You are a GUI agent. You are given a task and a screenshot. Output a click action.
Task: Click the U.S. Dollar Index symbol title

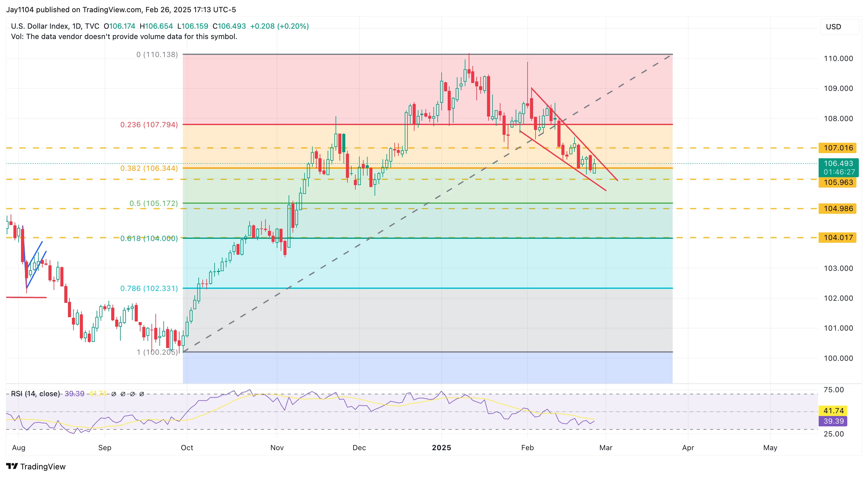point(40,26)
